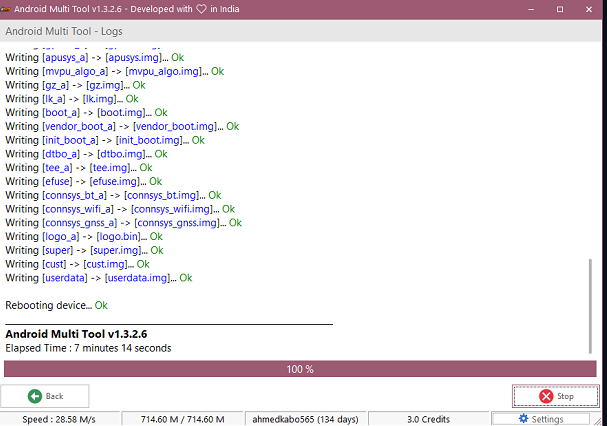Click the green back arrow icon
This screenshot has width=607, height=426.
tap(35, 396)
